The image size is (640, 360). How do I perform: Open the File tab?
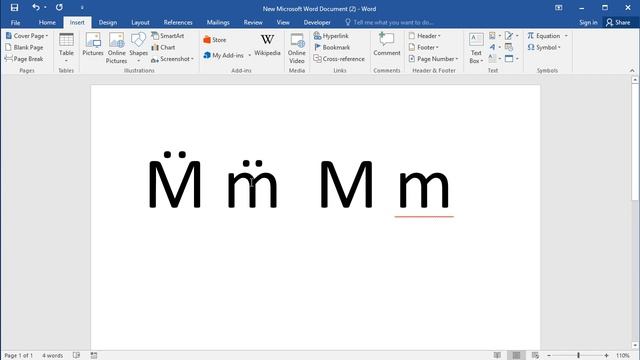pyautogui.click(x=16, y=22)
